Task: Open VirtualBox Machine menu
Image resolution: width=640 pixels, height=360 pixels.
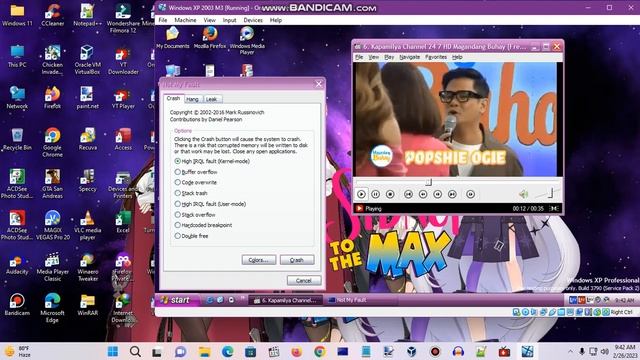Action: [x=185, y=20]
